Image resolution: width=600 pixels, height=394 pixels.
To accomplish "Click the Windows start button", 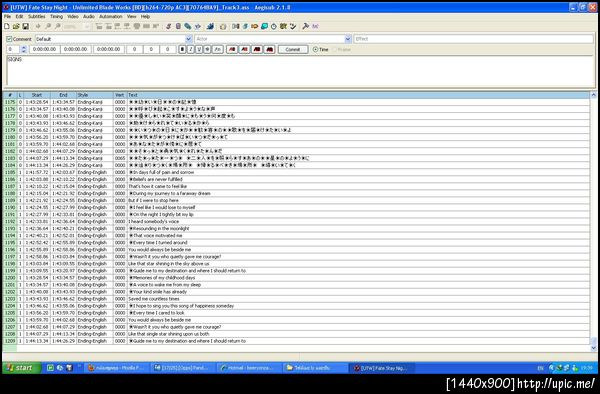I will coord(21,368).
